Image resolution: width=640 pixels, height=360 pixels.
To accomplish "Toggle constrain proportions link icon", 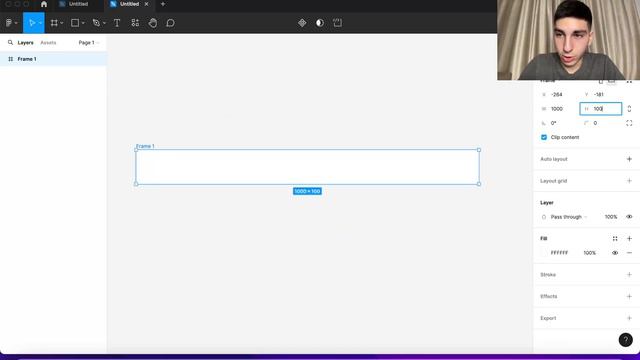I will pyautogui.click(x=629, y=109).
